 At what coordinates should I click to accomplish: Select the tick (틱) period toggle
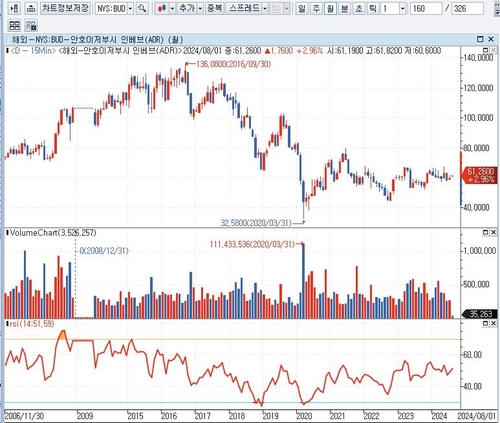coord(373,8)
